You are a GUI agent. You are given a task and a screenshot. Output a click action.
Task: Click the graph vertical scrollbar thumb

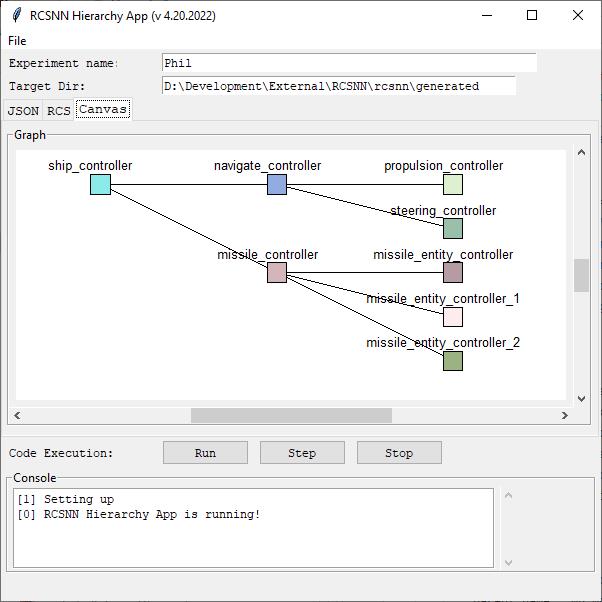click(x=581, y=276)
